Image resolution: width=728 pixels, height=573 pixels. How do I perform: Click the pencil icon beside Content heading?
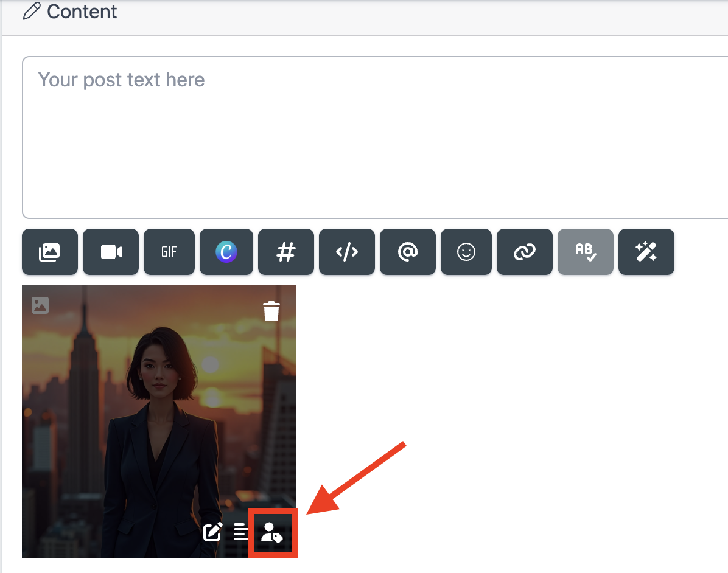32,12
